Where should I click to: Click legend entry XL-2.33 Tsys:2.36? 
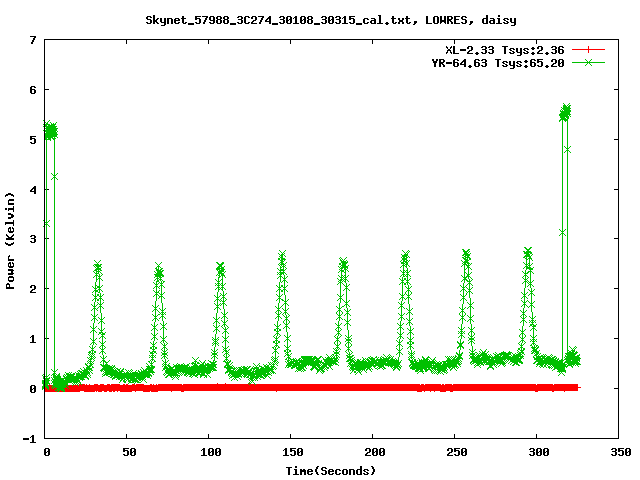point(504,50)
